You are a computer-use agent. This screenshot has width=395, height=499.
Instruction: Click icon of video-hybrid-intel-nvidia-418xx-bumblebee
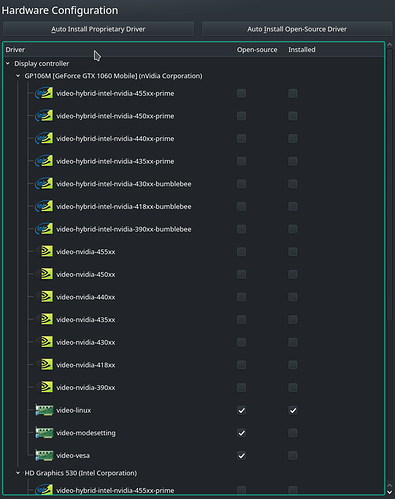44,206
